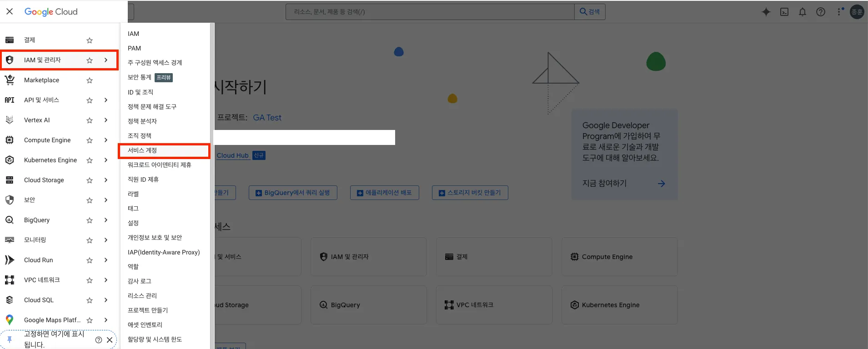The height and width of the screenshot is (349, 868).
Task: Pin API 및 서비스 with its star
Action: [x=90, y=100]
